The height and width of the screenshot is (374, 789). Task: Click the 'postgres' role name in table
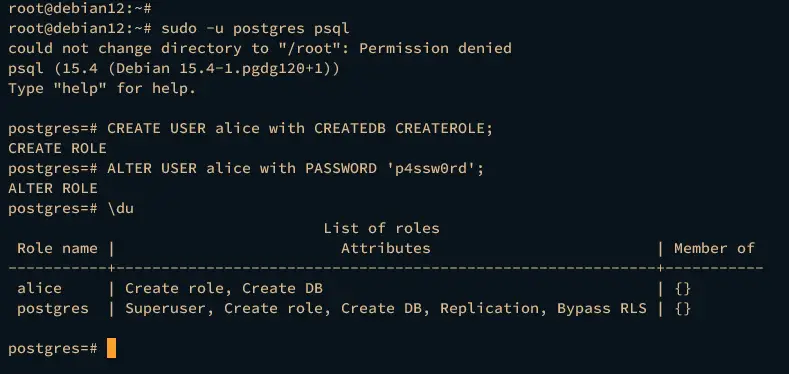[53, 308]
